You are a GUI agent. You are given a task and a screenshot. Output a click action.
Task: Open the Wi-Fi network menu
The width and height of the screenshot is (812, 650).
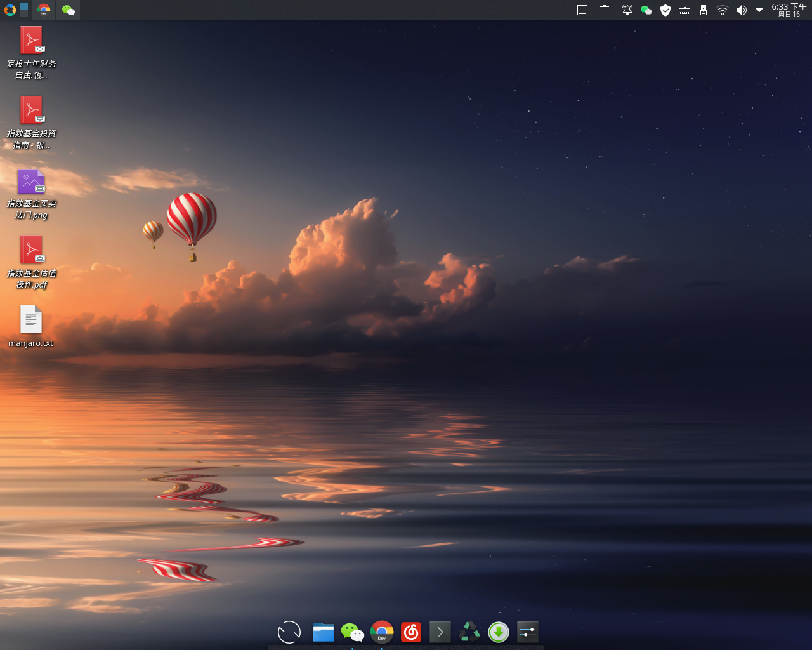[x=723, y=10]
